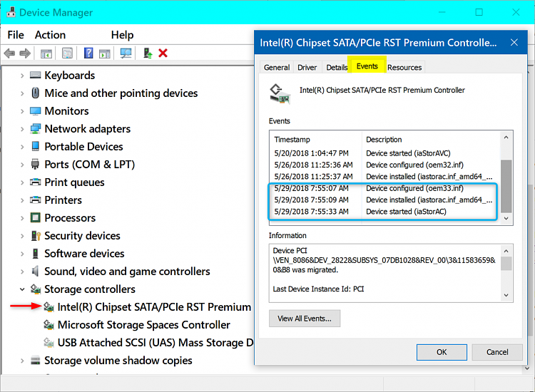
Task: Click the Action Pane toolbar icon
Action: 105,53
